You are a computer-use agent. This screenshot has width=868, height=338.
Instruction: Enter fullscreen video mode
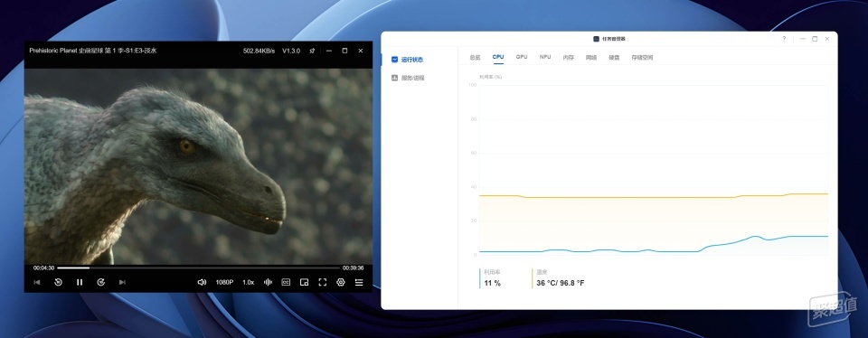click(322, 282)
